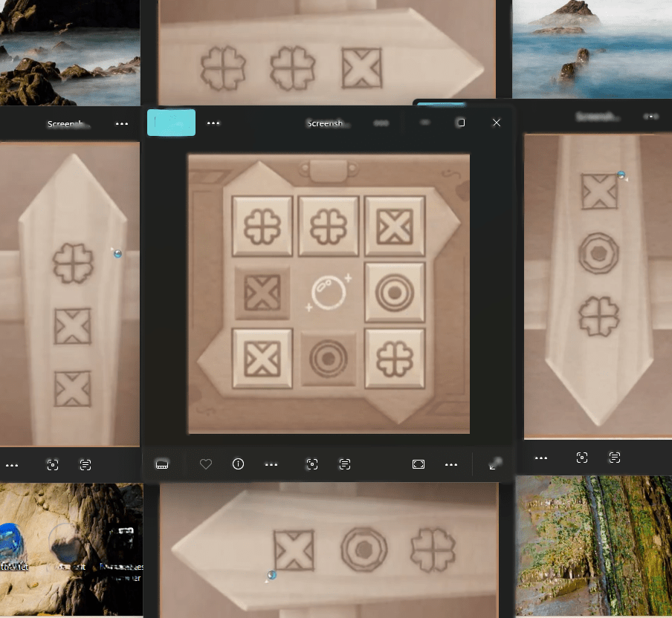Image resolution: width=672 pixels, height=618 pixels.
Task: Mark the center photo as favorite
Action: [x=206, y=464]
